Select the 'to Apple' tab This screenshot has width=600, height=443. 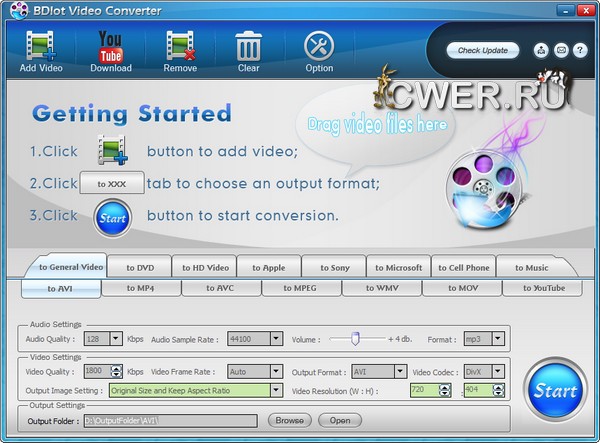269,267
